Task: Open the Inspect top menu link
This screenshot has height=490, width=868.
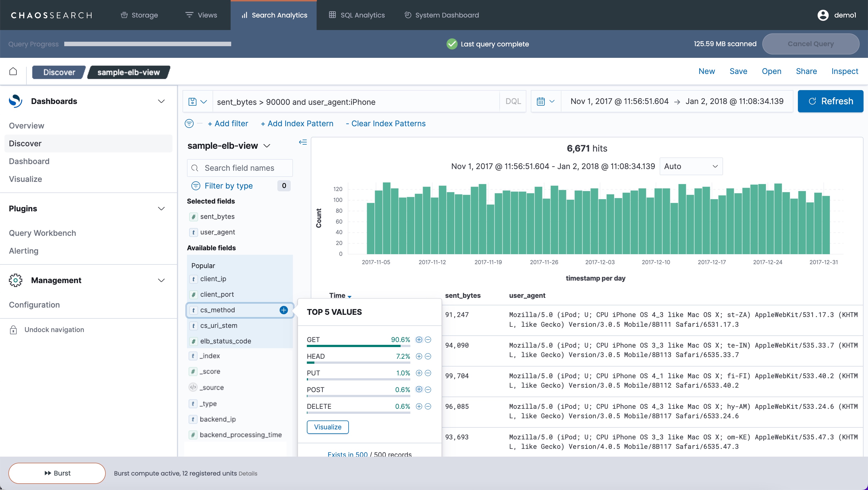Action: click(844, 71)
